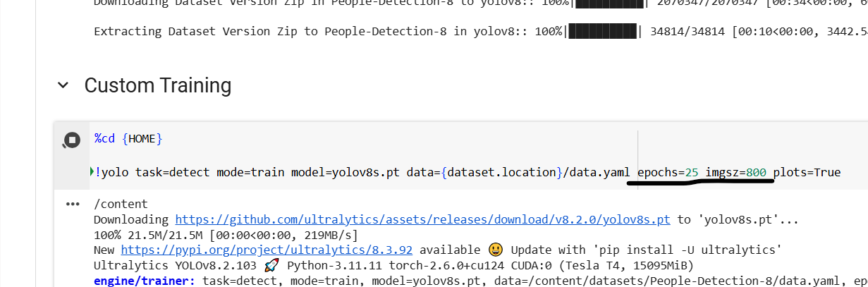Click the green execution marker before !yolo
The image size is (868, 287).
pos(91,172)
